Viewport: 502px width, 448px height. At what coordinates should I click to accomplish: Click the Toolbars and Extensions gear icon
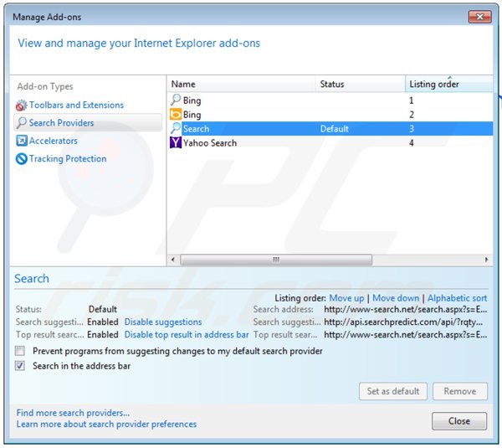click(22, 106)
